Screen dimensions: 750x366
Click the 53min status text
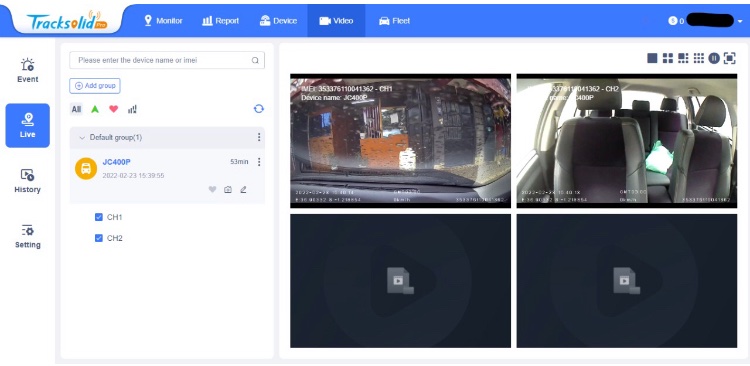point(239,162)
